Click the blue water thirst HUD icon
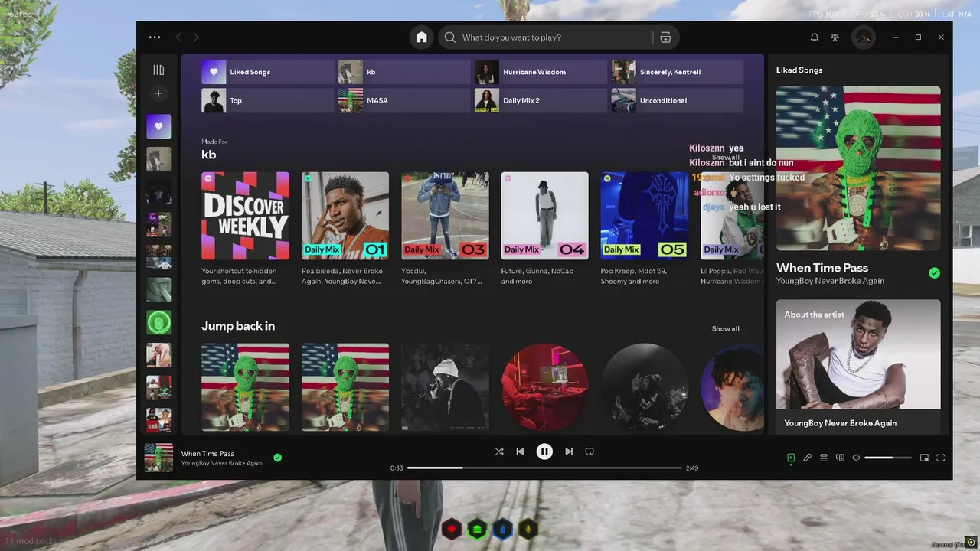This screenshot has width=980, height=551. pyautogui.click(x=502, y=529)
